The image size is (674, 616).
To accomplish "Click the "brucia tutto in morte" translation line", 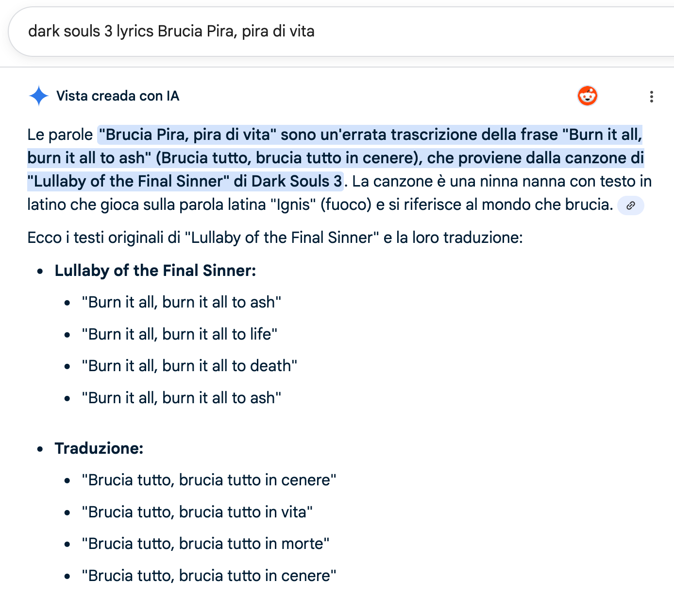I will 205,544.
